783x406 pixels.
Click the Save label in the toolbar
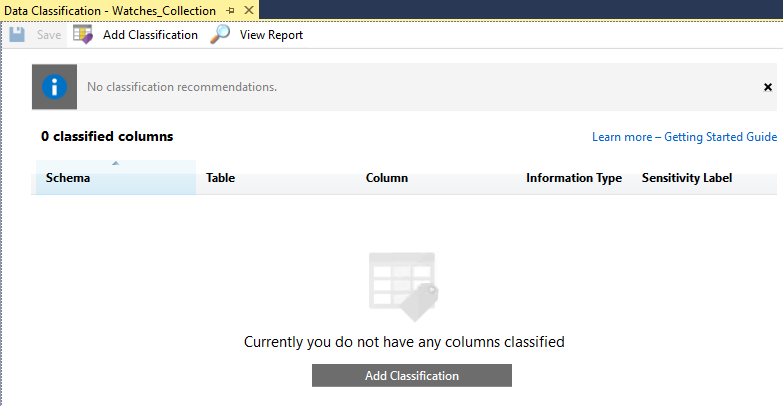(49, 35)
